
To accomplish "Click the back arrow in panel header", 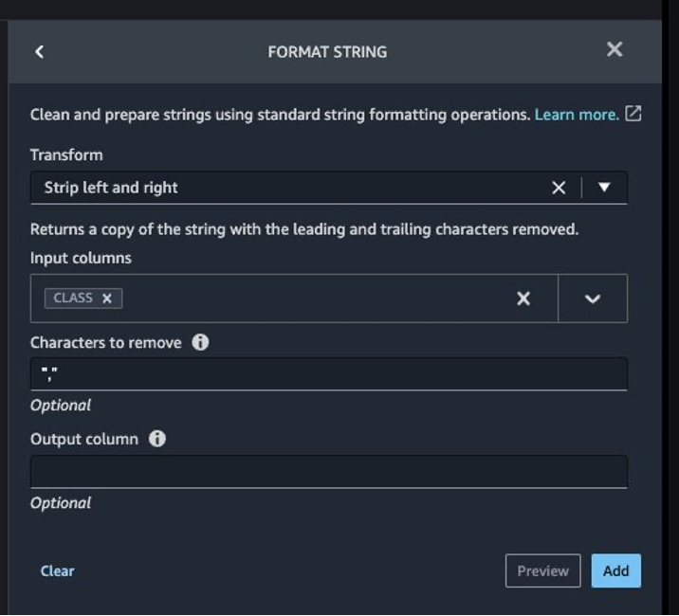I will [x=39, y=51].
